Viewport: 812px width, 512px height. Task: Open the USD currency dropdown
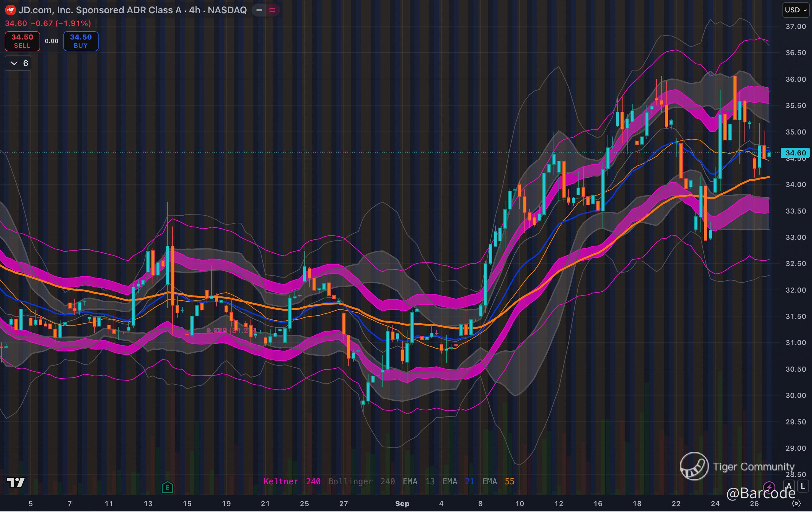coord(795,10)
